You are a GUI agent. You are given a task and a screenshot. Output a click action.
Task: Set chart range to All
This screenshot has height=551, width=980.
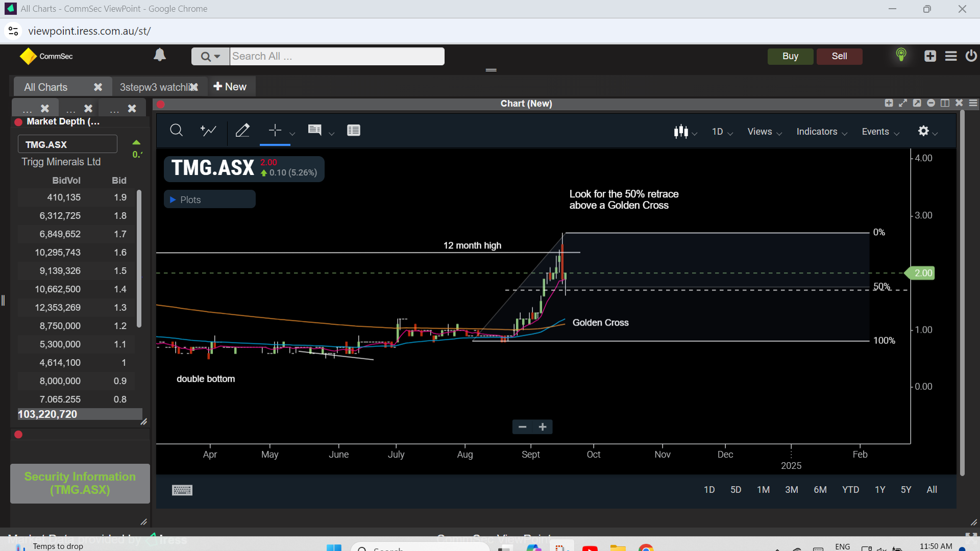[932, 490]
